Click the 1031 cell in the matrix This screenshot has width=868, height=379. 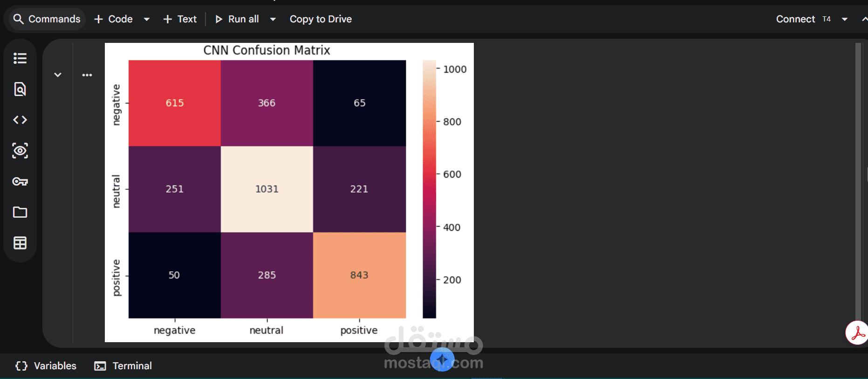pyautogui.click(x=267, y=189)
